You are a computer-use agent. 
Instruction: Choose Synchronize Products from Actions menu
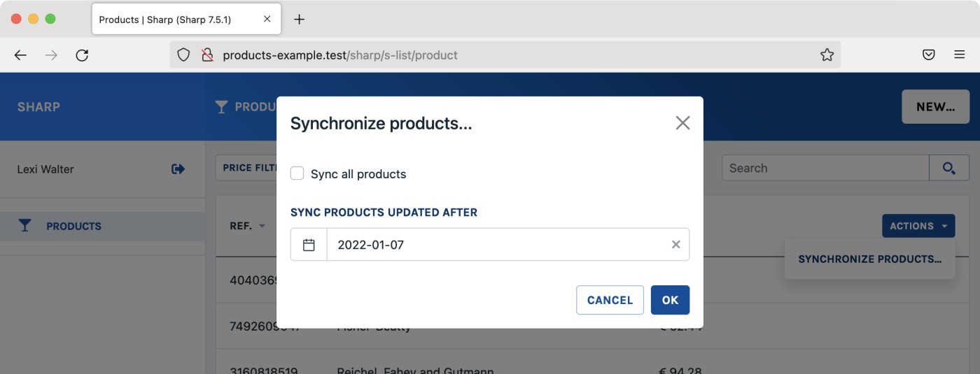[869, 259]
